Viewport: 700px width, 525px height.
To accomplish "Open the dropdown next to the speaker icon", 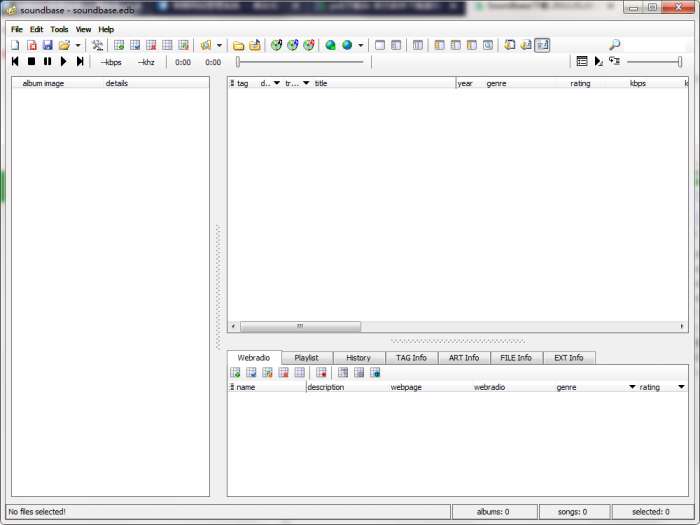I will click(219, 46).
